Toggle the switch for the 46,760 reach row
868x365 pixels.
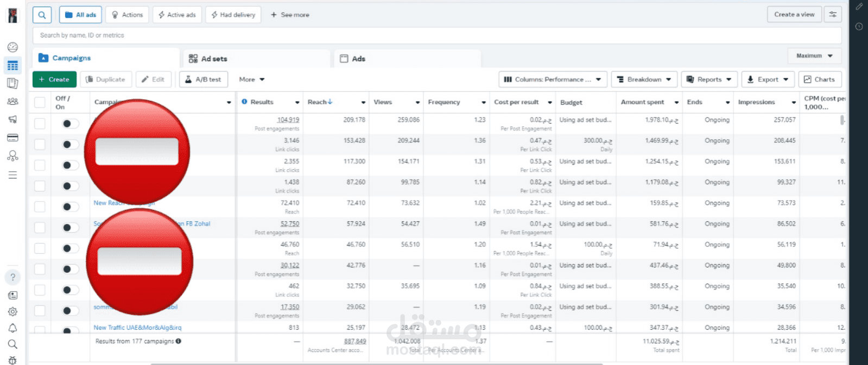click(x=70, y=248)
